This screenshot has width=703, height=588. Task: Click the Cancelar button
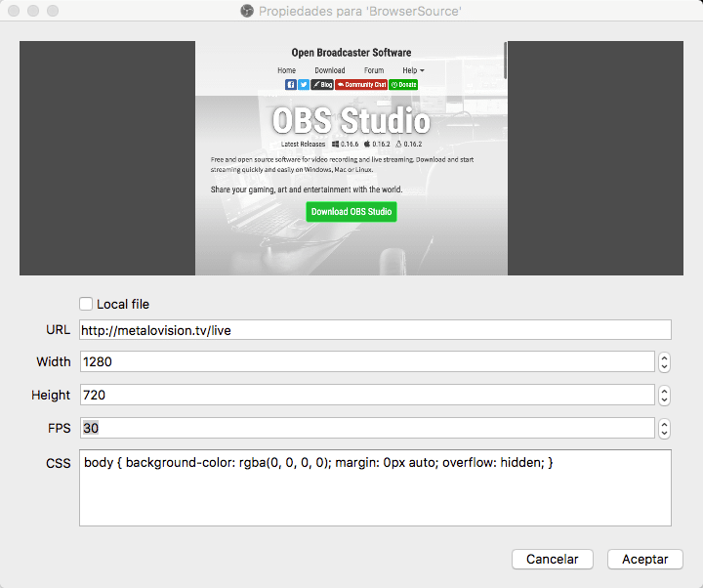tap(553, 560)
